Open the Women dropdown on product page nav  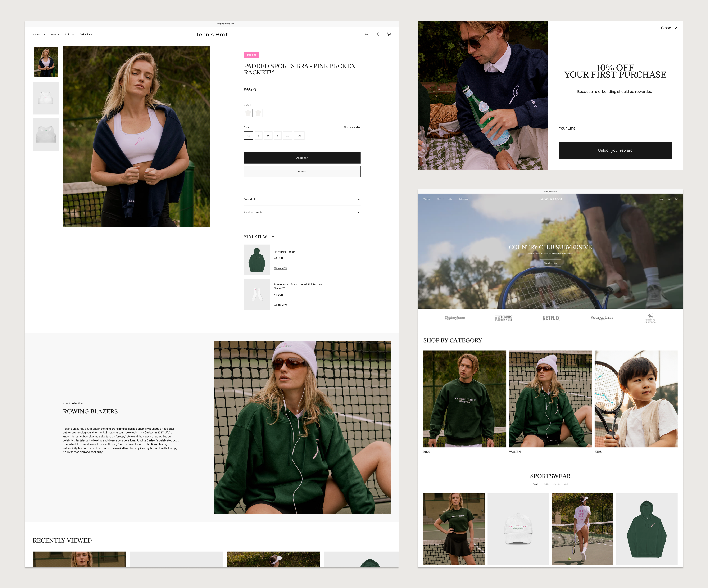tap(39, 34)
